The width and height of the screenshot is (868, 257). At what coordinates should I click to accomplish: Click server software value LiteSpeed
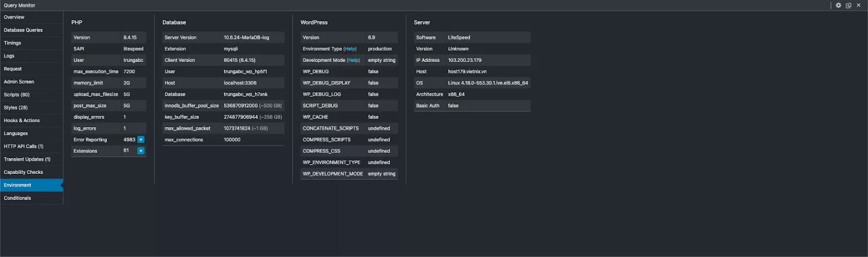click(459, 37)
